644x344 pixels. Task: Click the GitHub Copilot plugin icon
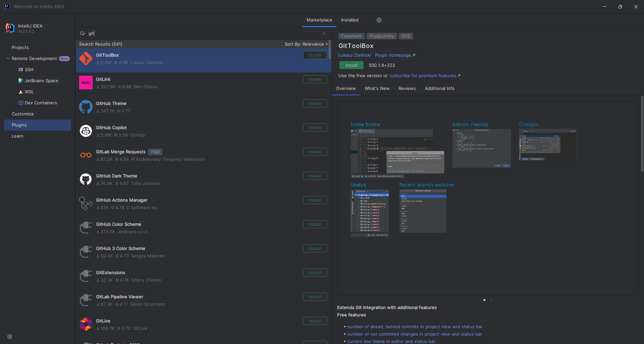coord(86,131)
